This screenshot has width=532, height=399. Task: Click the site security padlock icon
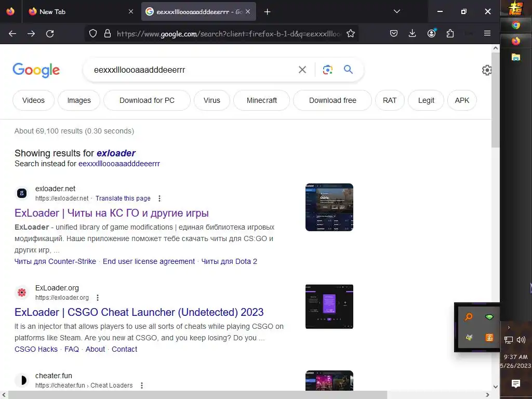(108, 33)
